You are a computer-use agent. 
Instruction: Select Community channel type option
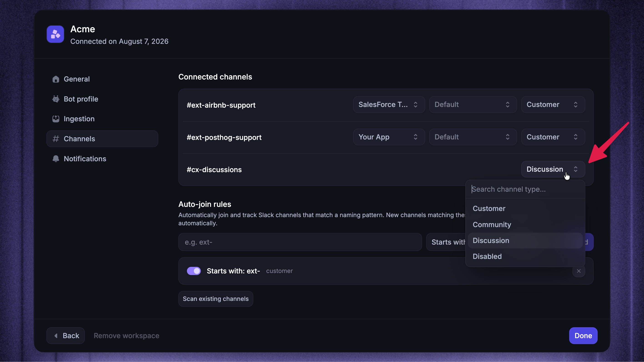point(525,224)
